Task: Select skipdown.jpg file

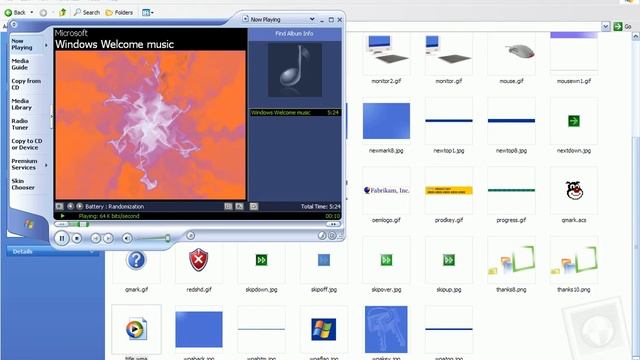Action: (x=261, y=265)
